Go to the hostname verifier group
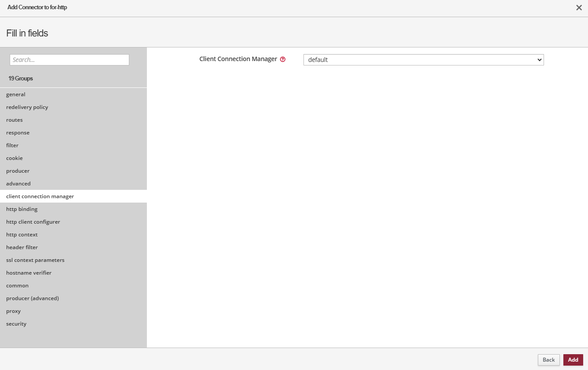588x370 pixels. click(29, 273)
